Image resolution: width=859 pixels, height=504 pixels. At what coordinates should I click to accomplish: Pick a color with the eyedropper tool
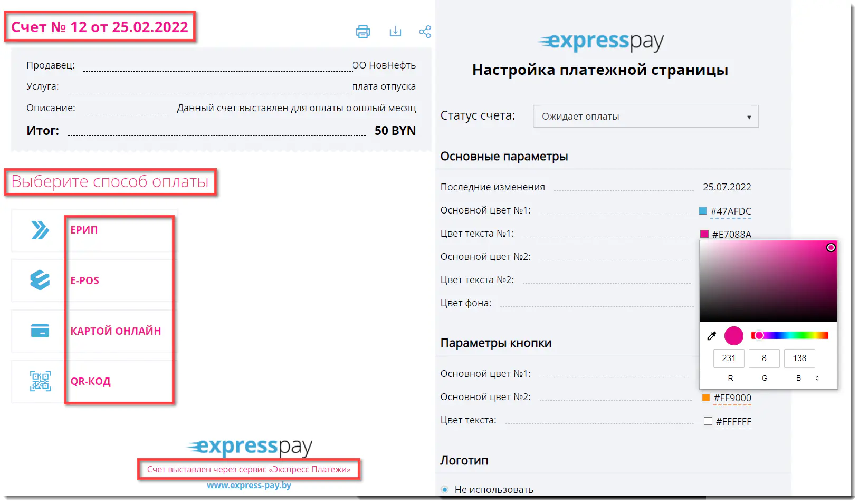[712, 336]
